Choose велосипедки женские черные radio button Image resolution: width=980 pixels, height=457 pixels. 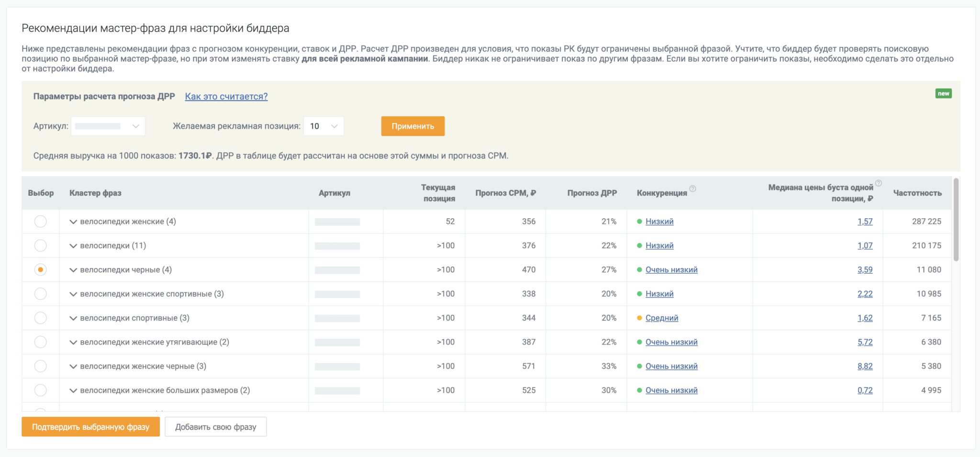click(x=41, y=366)
